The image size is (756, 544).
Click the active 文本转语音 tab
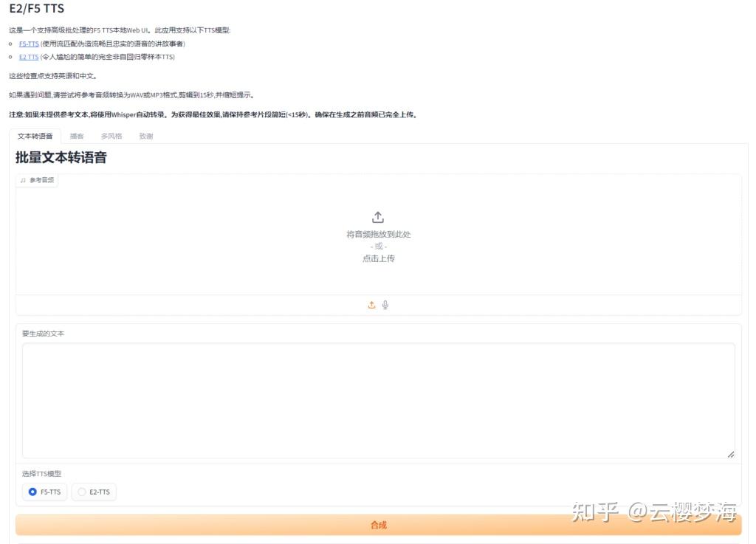pyautogui.click(x=34, y=136)
